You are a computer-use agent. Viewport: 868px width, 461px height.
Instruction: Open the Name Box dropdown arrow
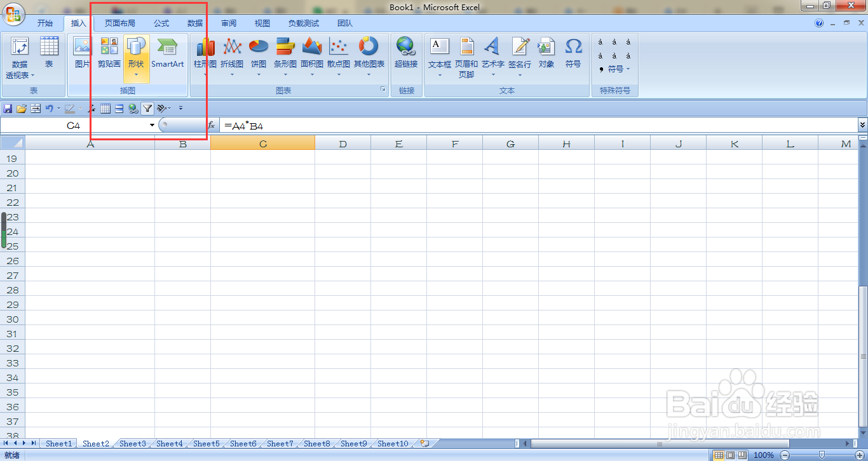point(152,125)
